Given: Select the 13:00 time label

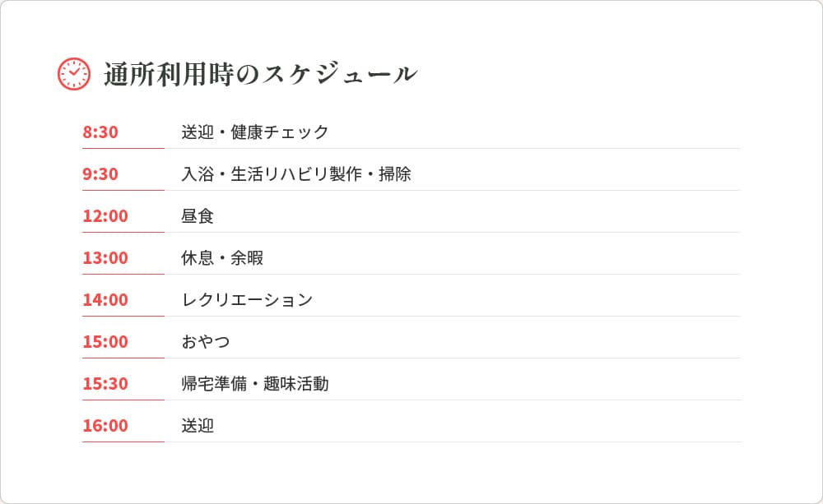Looking at the screenshot, I should (105, 258).
